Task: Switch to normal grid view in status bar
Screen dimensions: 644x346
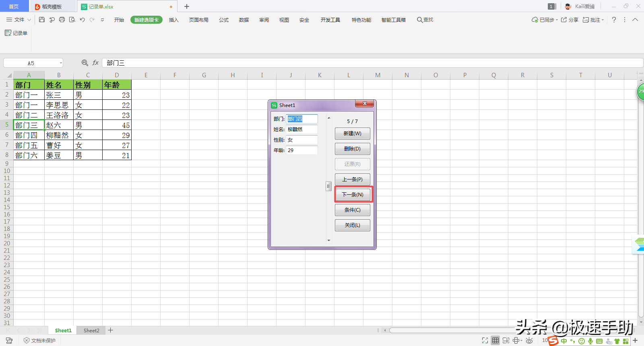Action: point(495,340)
